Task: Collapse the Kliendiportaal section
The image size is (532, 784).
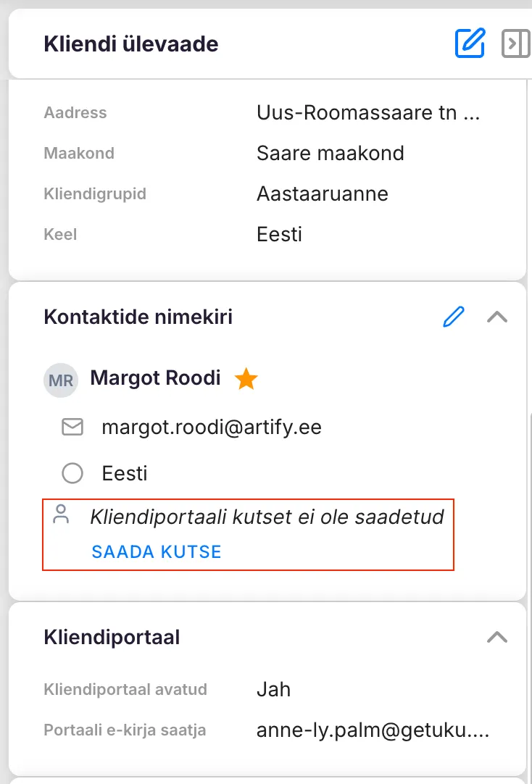Action: tap(497, 637)
